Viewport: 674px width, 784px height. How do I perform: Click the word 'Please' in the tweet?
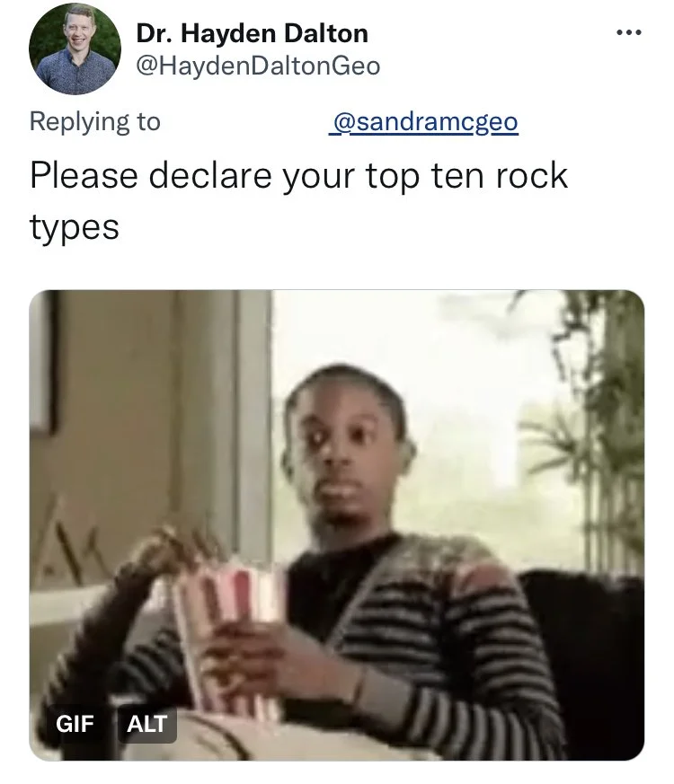tap(84, 175)
